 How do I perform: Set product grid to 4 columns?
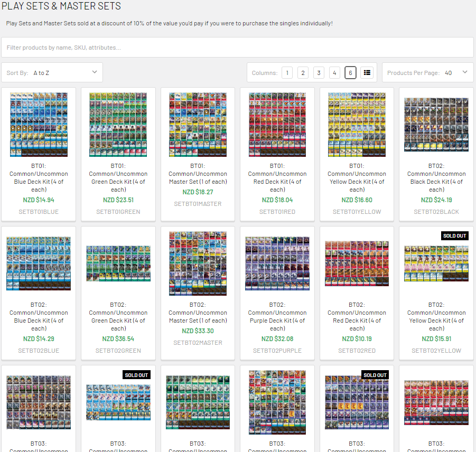[334, 73]
